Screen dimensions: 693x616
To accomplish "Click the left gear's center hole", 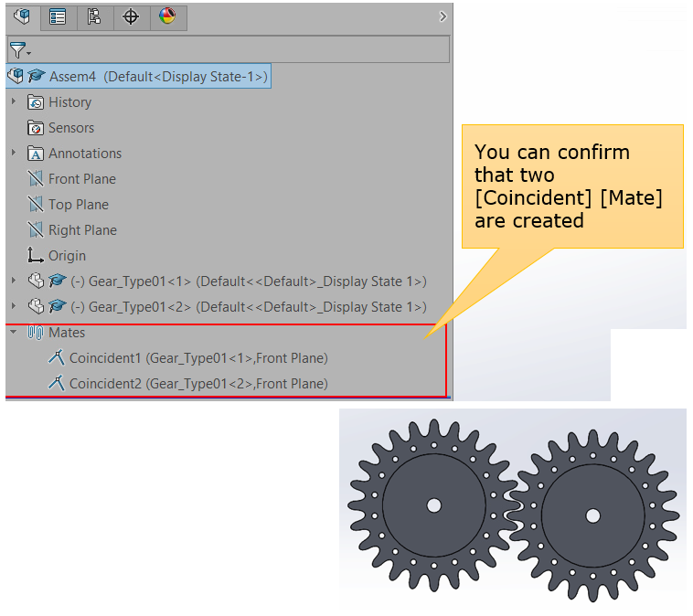I will point(434,505).
